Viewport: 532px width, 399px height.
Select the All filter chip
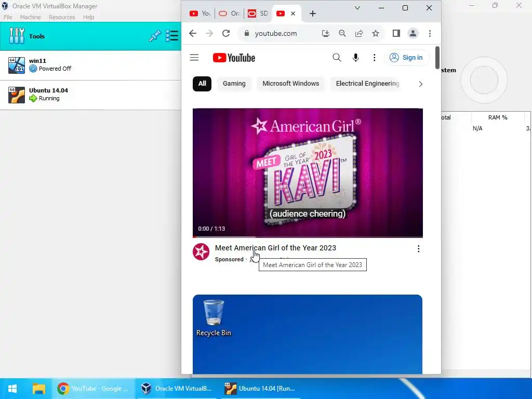(202, 84)
